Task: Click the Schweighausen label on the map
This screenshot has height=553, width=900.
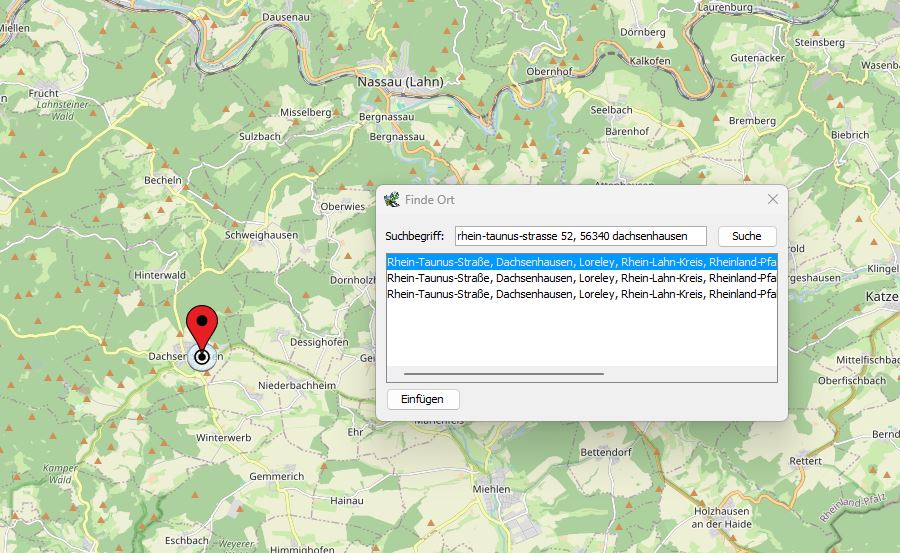Action: point(261,235)
